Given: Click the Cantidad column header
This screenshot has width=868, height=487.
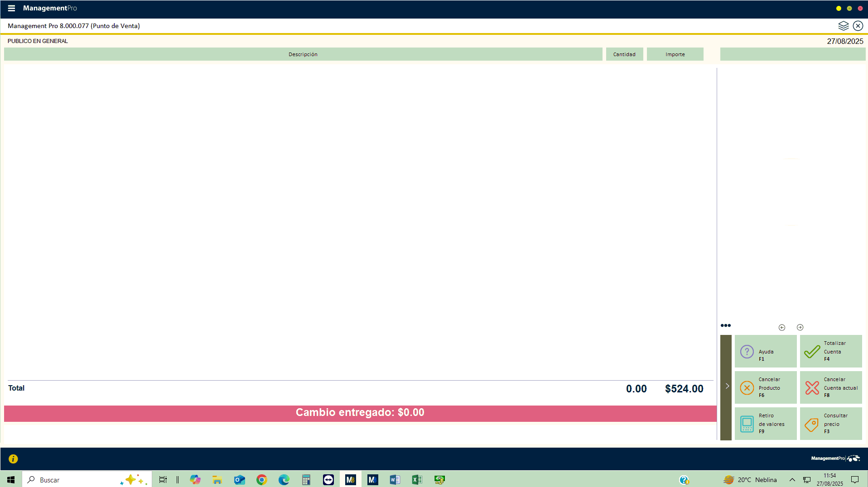Looking at the screenshot, I should point(624,54).
